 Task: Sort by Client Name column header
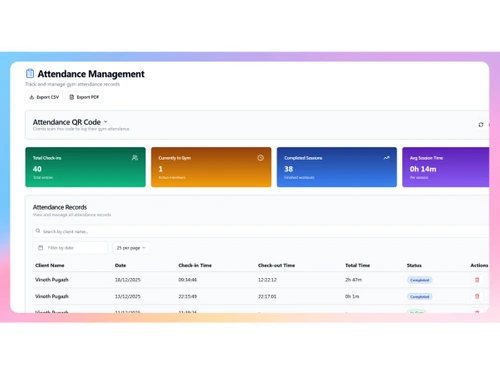(50, 265)
